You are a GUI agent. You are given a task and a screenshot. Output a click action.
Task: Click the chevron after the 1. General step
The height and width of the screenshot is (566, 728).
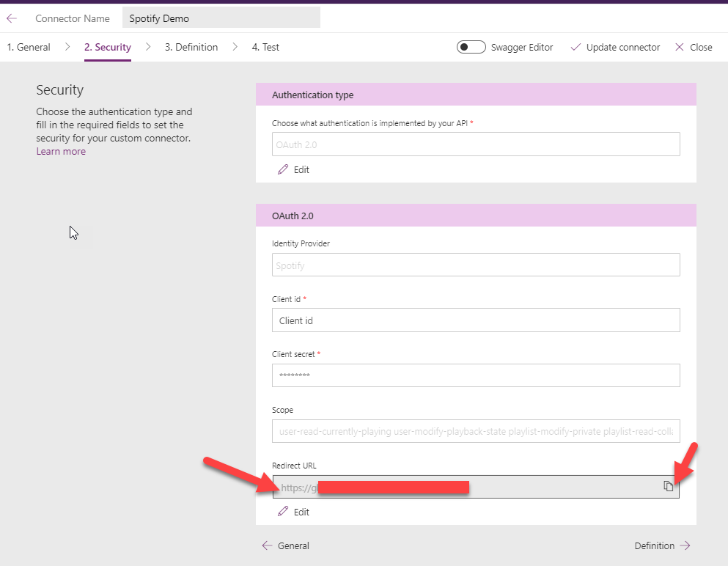click(x=67, y=47)
